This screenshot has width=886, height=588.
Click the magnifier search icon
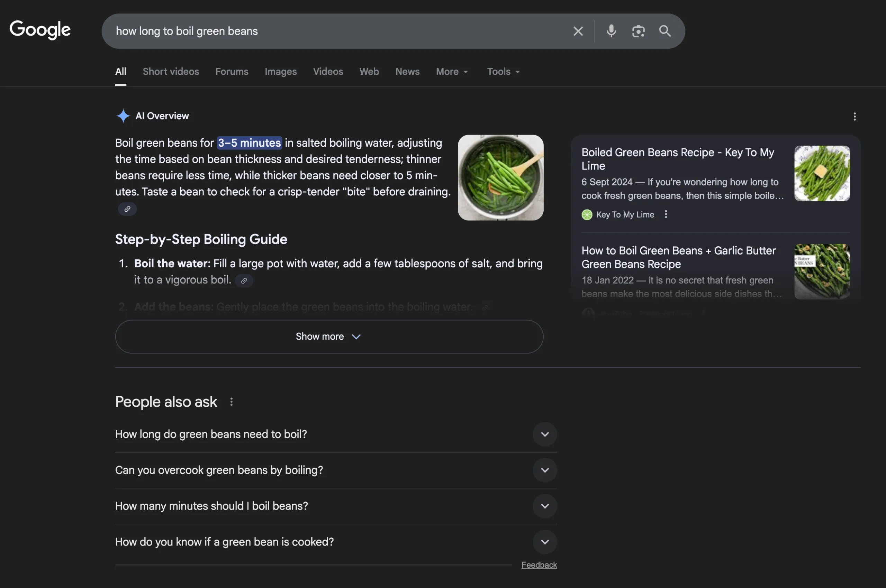[665, 31]
